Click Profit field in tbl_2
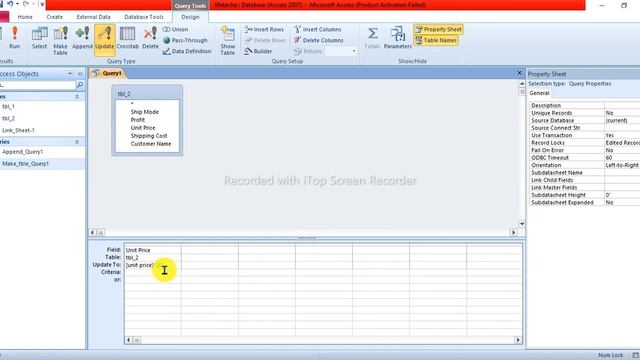 138,120
